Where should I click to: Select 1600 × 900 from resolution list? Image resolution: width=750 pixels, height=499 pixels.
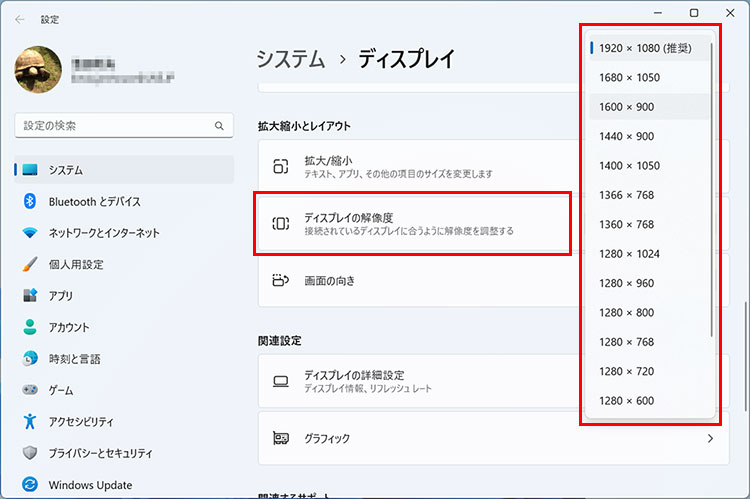[625, 107]
